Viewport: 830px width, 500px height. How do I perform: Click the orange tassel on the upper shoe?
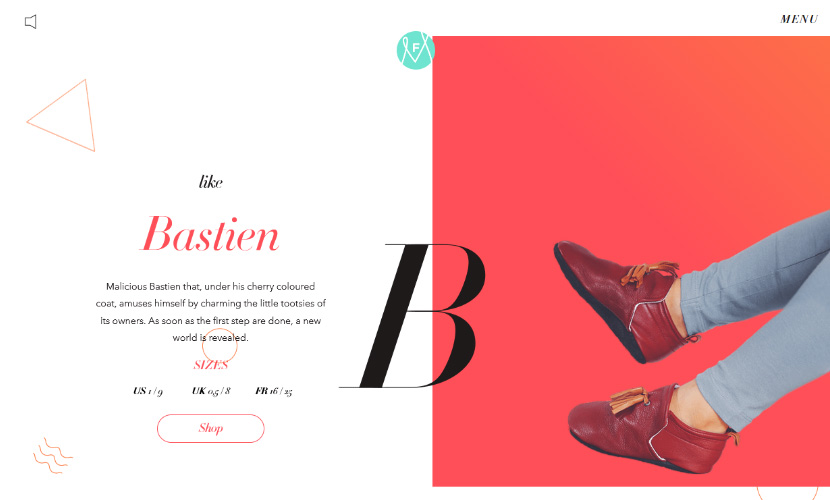click(649, 272)
